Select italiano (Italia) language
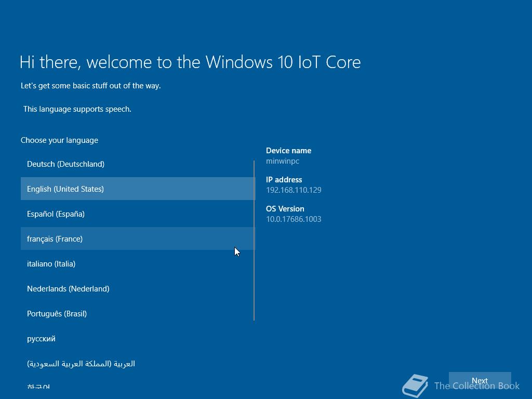The height and width of the screenshot is (399, 532). [137, 263]
